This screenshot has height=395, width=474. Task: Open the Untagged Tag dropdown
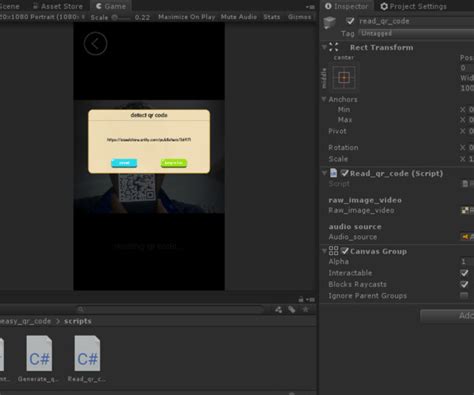tap(416, 33)
